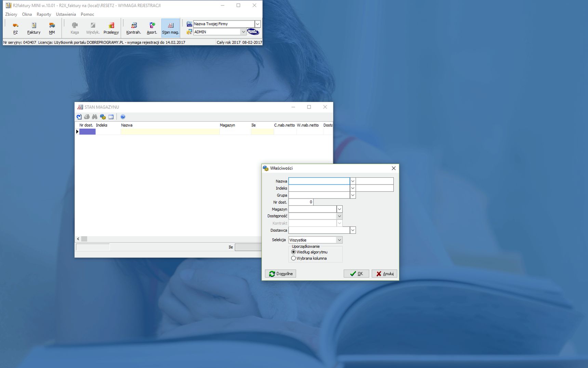
Task: Open the Przelewy module
Action: tap(111, 28)
